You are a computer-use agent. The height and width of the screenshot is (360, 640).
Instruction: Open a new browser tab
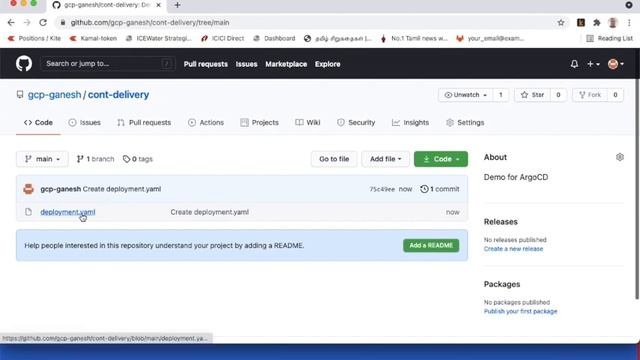(177, 5)
